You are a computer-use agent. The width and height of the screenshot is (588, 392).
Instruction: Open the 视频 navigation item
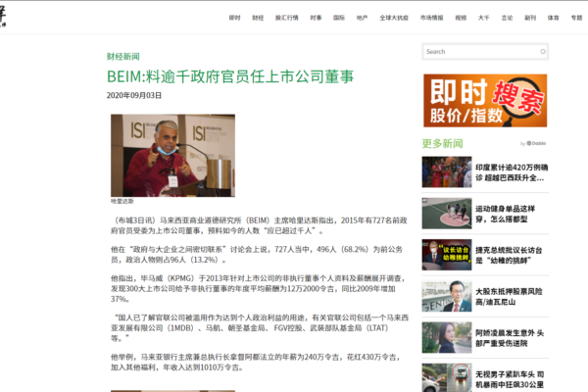click(x=461, y=18)
